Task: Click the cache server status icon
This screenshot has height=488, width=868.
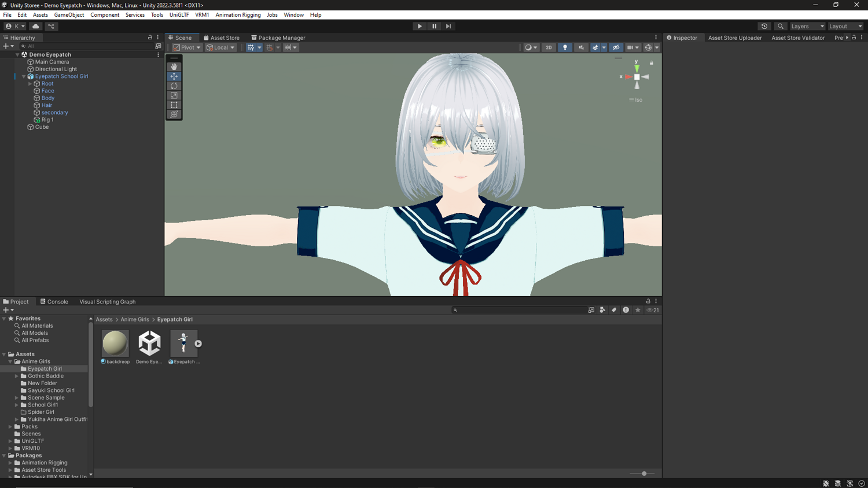Action: click(x=838, y=483)
